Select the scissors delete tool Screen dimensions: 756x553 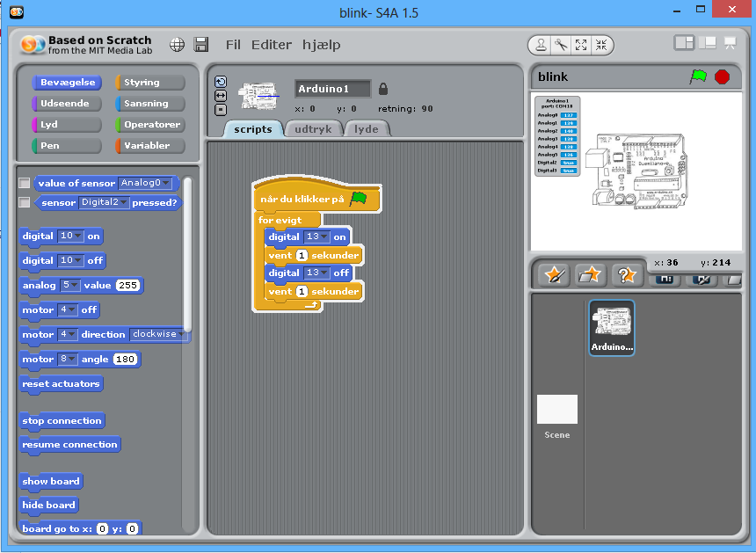tap(561, 45)
